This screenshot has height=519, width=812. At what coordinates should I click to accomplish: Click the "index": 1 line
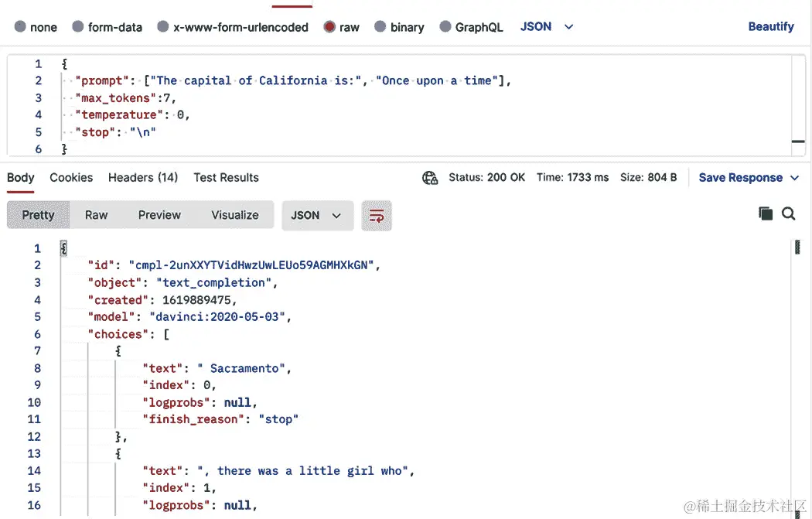point(179,488)
